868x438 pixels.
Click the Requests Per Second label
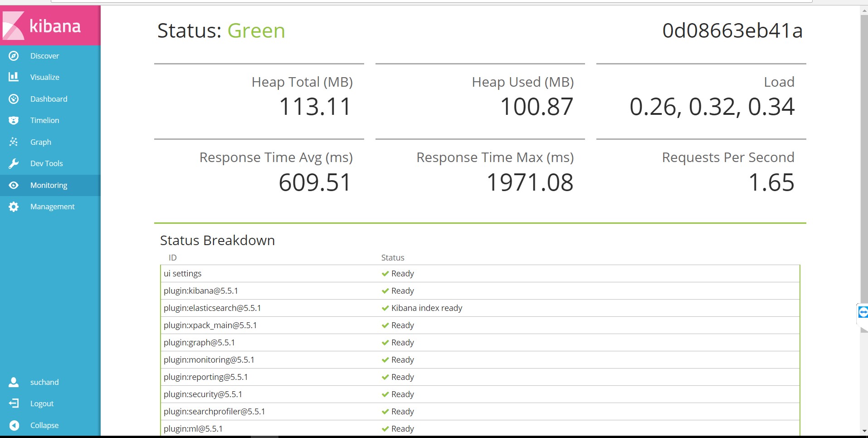[728, 157]
